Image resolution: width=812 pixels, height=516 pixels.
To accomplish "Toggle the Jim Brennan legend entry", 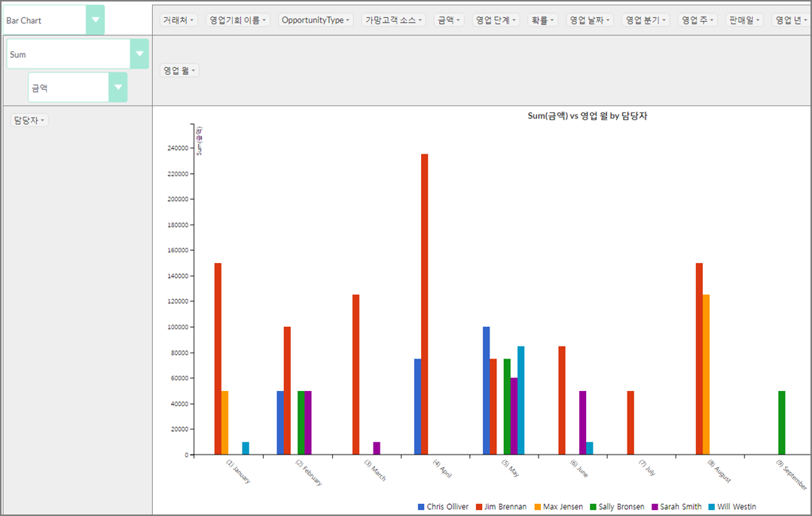I will 501,507.
